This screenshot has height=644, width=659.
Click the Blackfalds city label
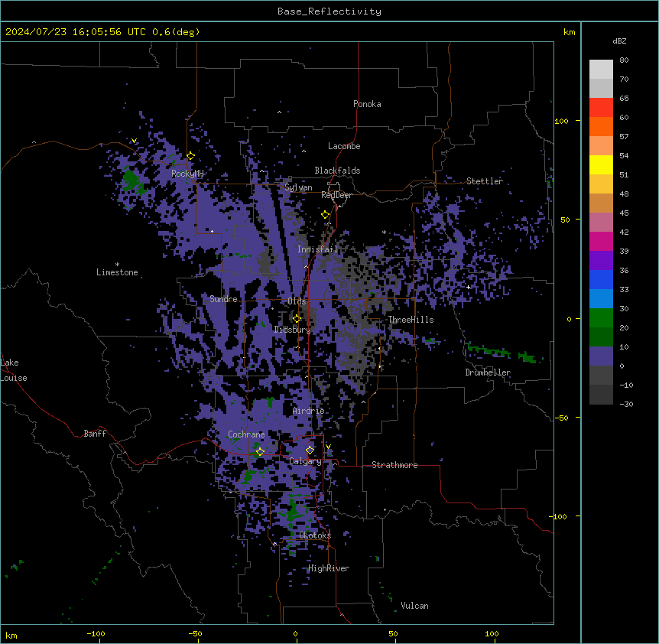point(337,171)
